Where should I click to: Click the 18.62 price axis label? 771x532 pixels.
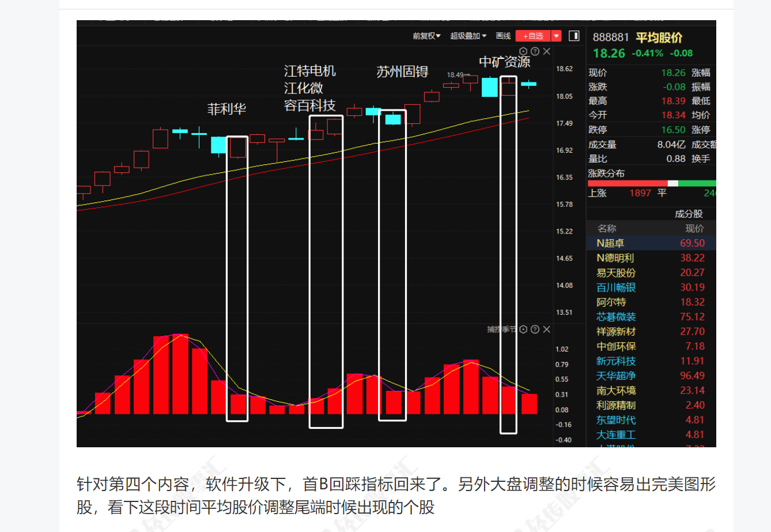click(564, 69)
